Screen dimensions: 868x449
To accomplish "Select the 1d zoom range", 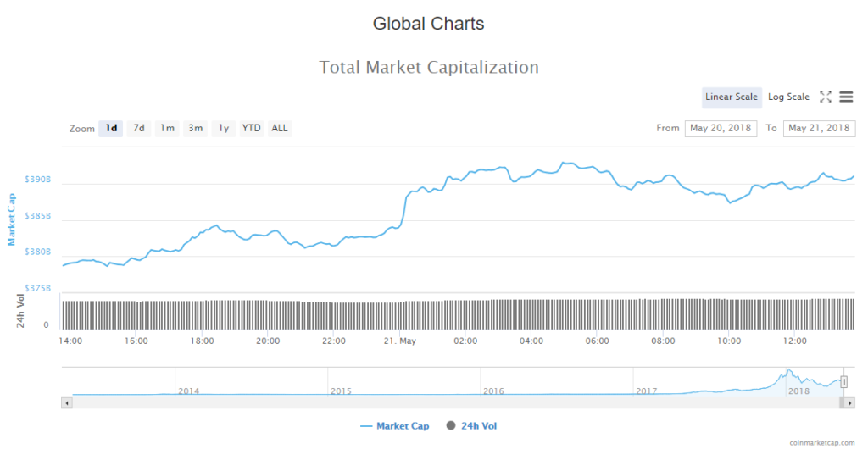I will pyautogui.click(x=111, y=129).
